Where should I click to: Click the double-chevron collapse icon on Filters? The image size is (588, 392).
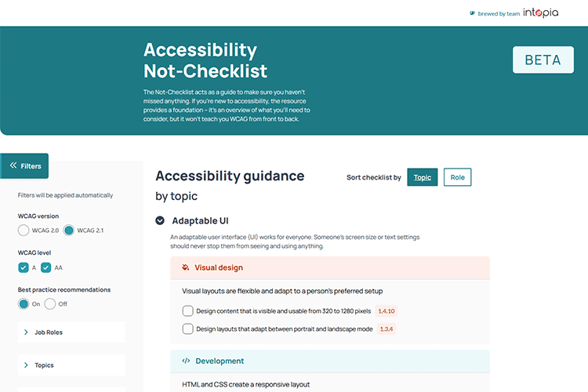13,166
